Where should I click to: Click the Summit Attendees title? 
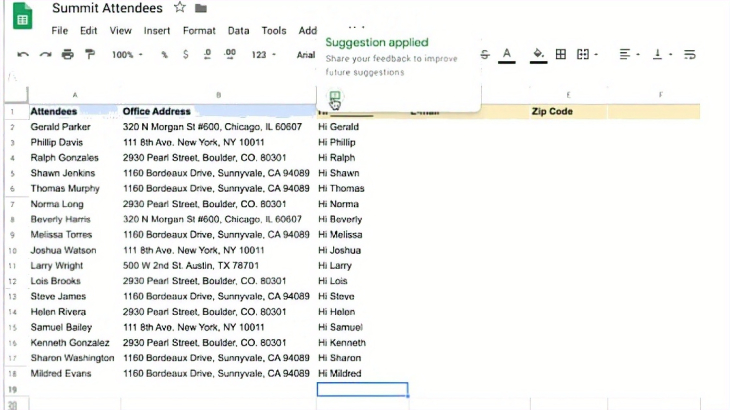point(108,8)
